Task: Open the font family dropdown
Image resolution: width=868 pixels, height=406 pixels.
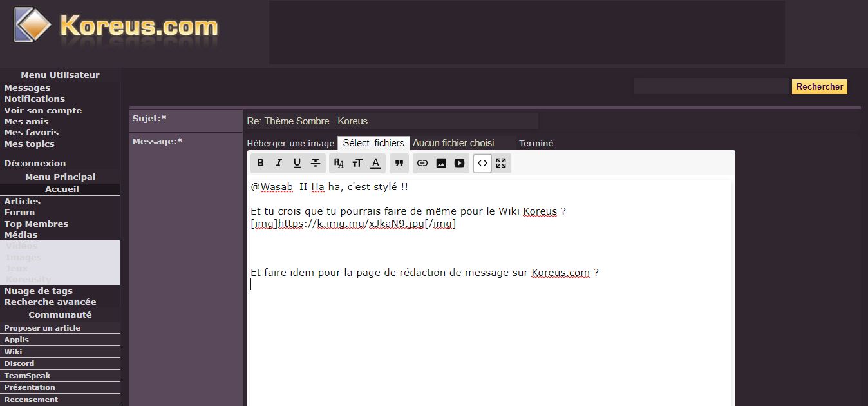Action: click(x=339, y=163)
